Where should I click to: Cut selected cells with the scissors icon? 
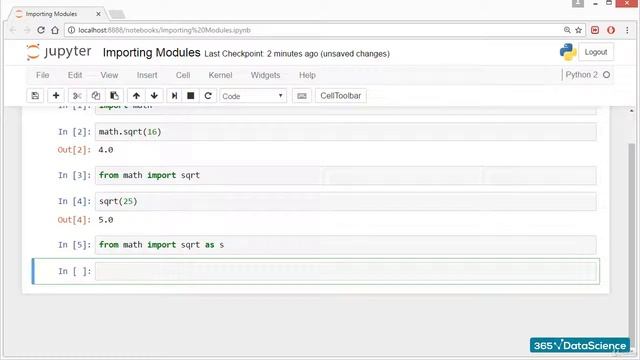77,96
